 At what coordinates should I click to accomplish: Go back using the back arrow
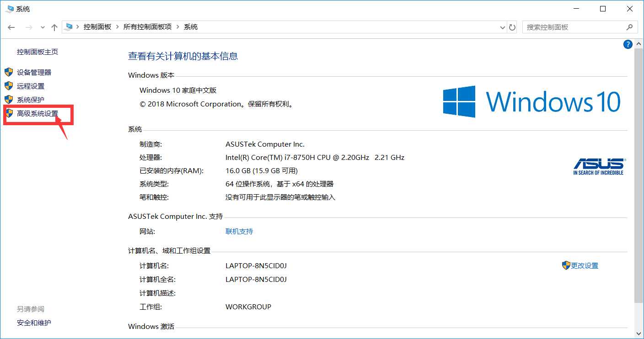click(11, 27)
